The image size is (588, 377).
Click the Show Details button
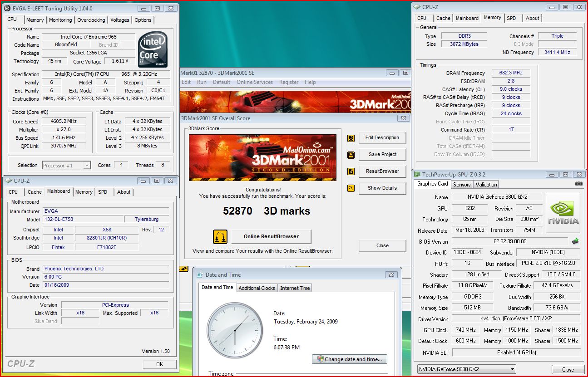382,188
